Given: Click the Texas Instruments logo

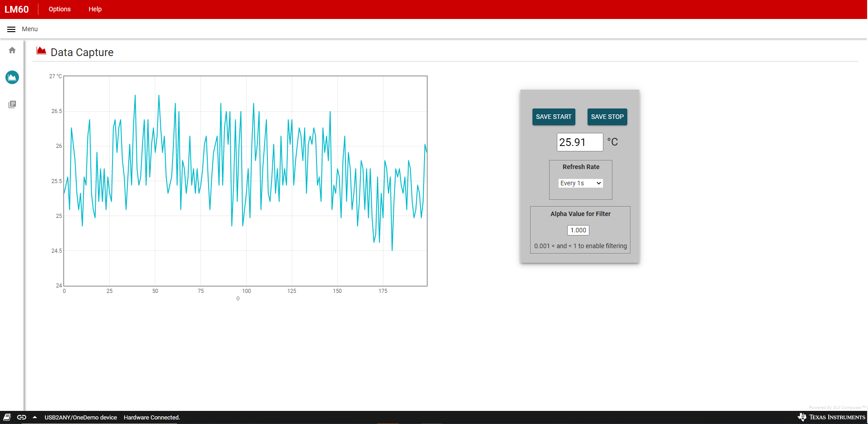Looking at the screenshot, I should point(831,417).
